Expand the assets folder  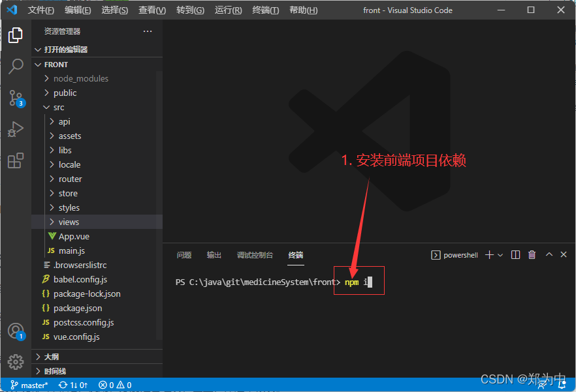click(x=97, y=136)
